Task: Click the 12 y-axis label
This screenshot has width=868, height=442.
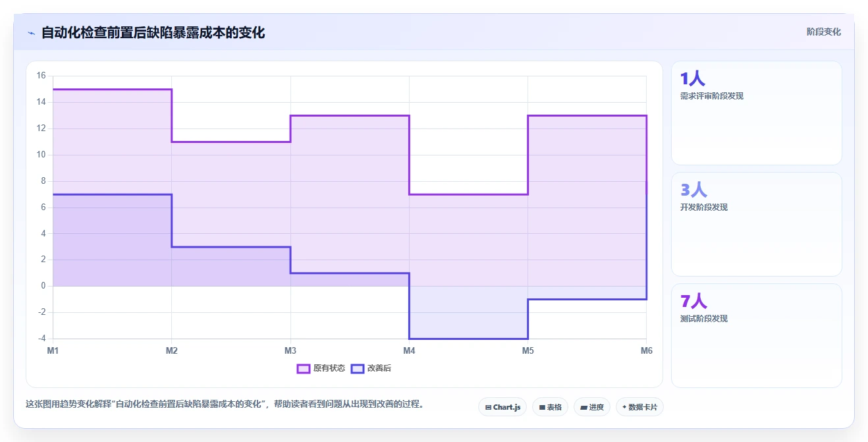Action: tap(41, 128)
